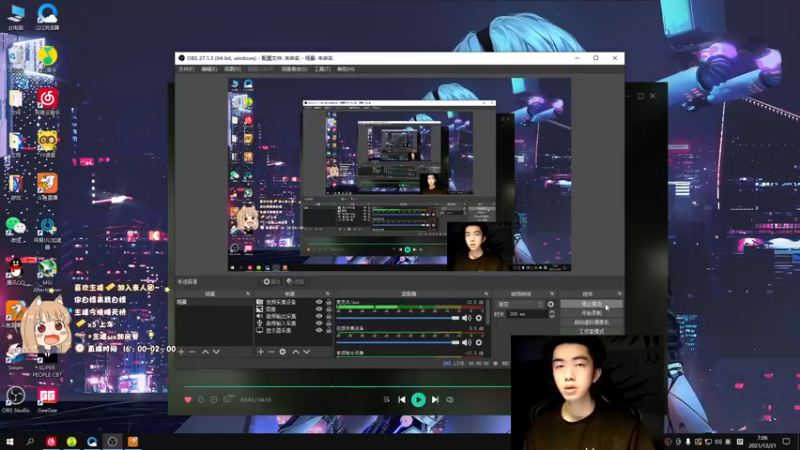Open the 属性 properties button above the docks
Screen dimensions: 800x450
pyautogui.click(x=271, y=282)
